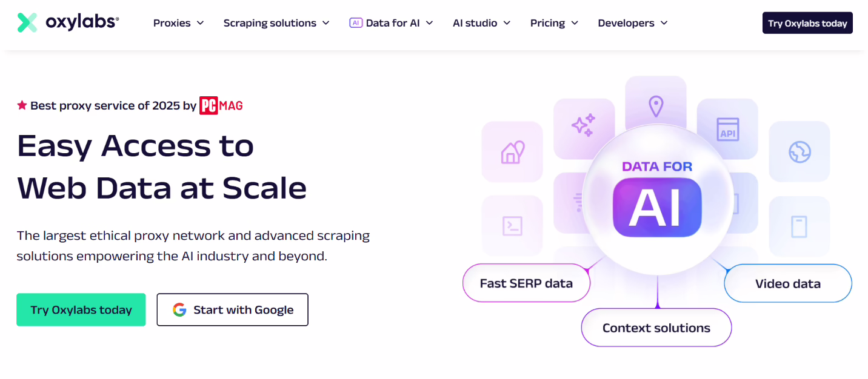The width and height of the screenshot is (868, 379).
Task: Click the sparkles icon tile
Action: point(584,128)
